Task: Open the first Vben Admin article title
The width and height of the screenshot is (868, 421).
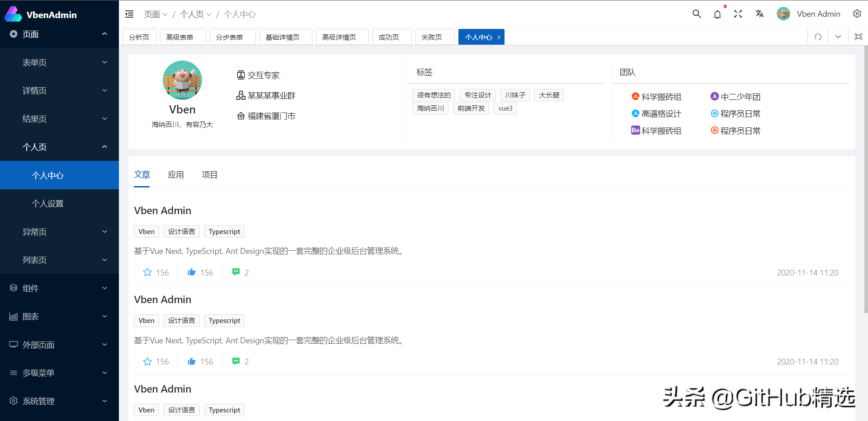Action: (162, 210)
